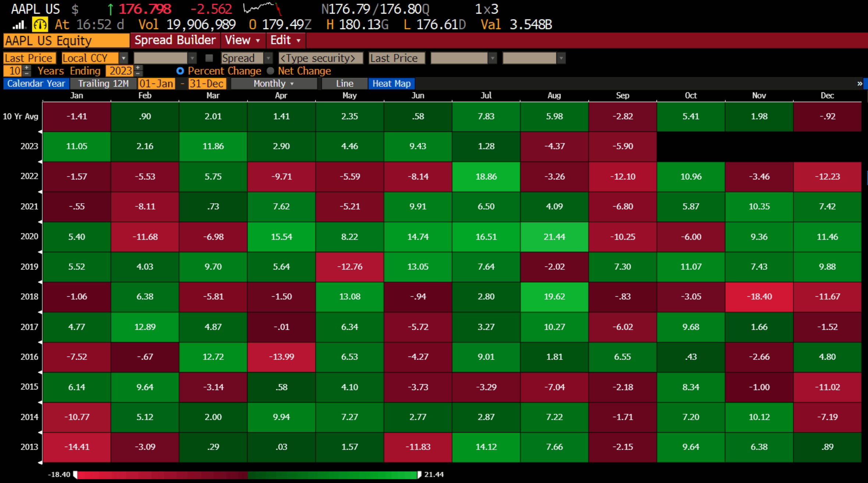868x483 pixels.
Task: Click the double-chevron overflow icon on toolbar
Action: pyautogui.click(x=860, y=83)
